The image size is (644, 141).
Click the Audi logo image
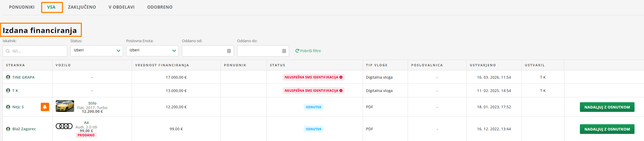point(64,126)
